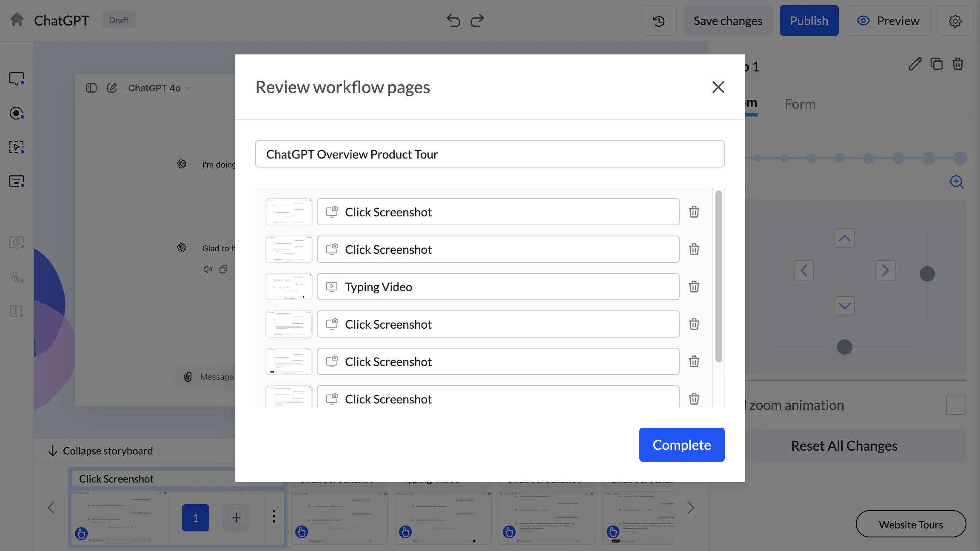Undo the last change
Screen dimensions: 980x551
click(x=453, y=20)
